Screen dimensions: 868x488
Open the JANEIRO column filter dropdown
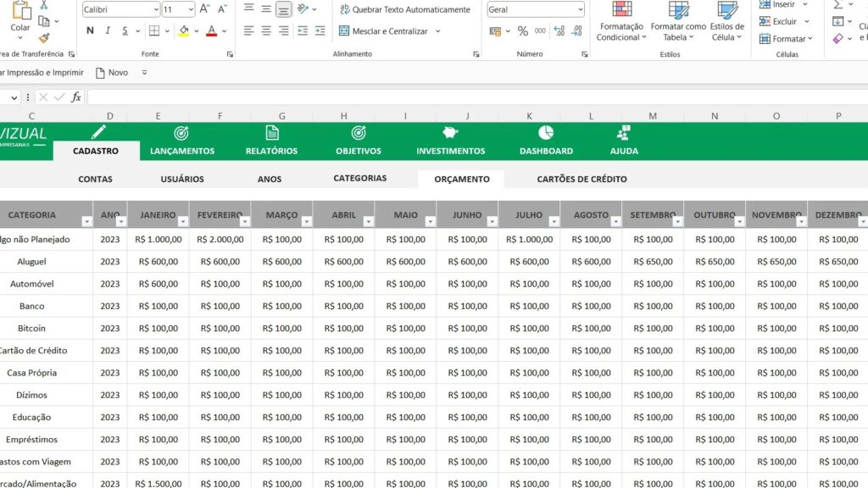182,222
